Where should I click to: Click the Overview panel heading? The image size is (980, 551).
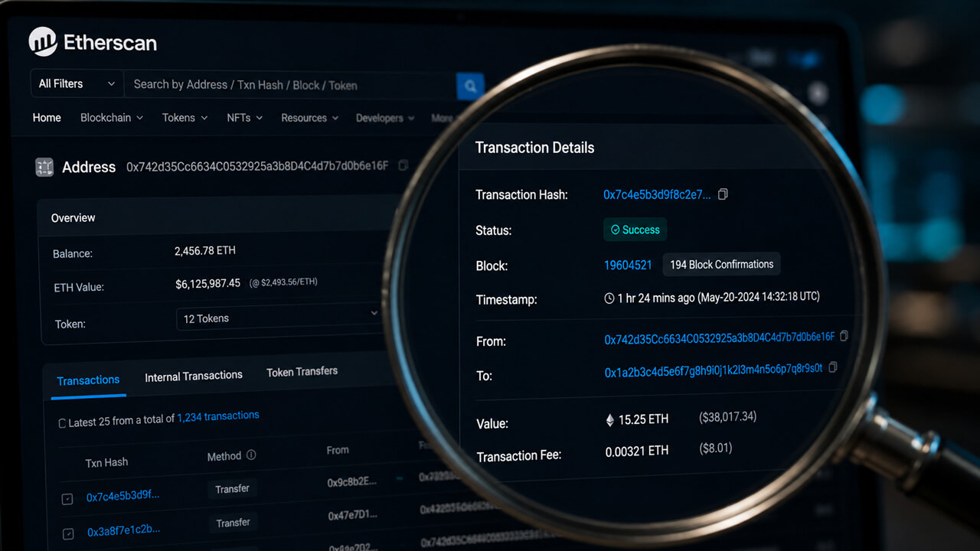tap(73, 218)
